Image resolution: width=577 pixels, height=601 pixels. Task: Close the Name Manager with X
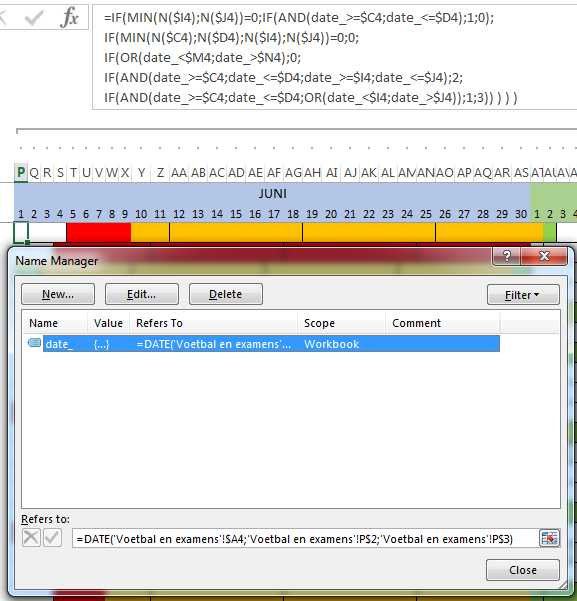point(544,256)
